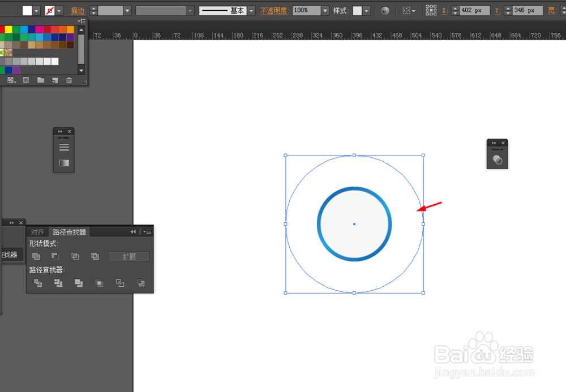The height and width of the screenshot is (392, 566).
Task: Click the stroke weight stepper arrows
Action: [93, 11]
